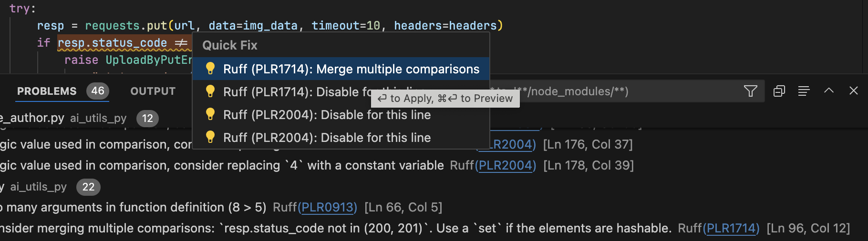The height and width of the screenshot is (241, 868).
Task: Collapse all problems with Collapse All icon
Action: pos(779,91)
